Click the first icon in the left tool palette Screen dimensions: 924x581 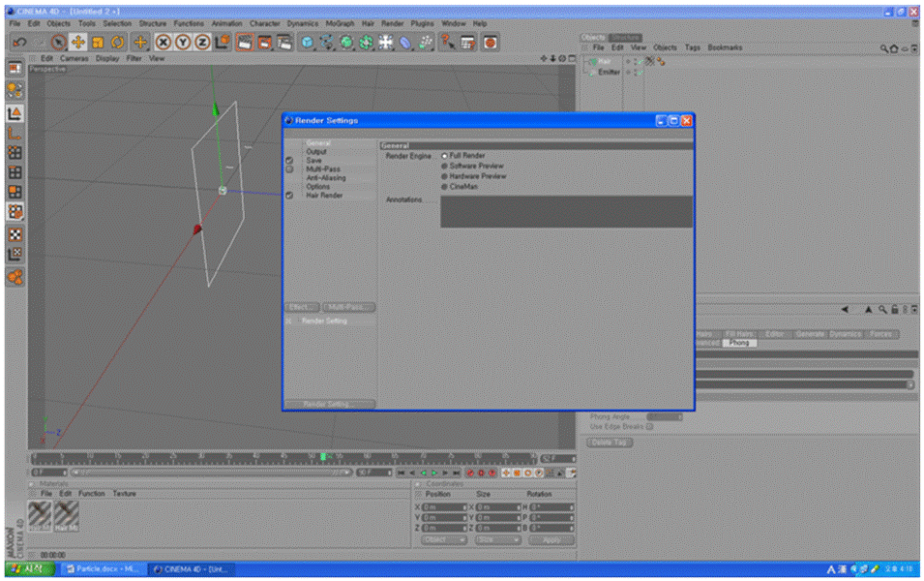(x=15, y=69)
